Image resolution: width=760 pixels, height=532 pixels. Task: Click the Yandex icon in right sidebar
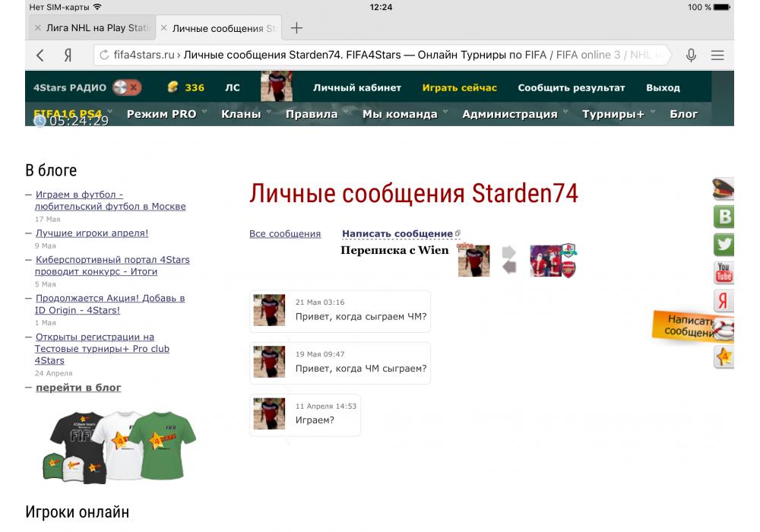click(724, 301)
